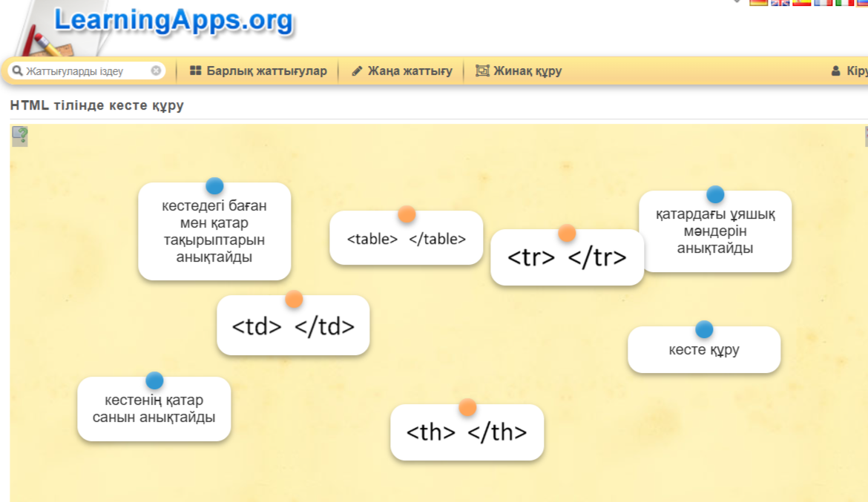868x502 pixels.
Task: Open the help hint icon in exercise
Action: [20, 136]
